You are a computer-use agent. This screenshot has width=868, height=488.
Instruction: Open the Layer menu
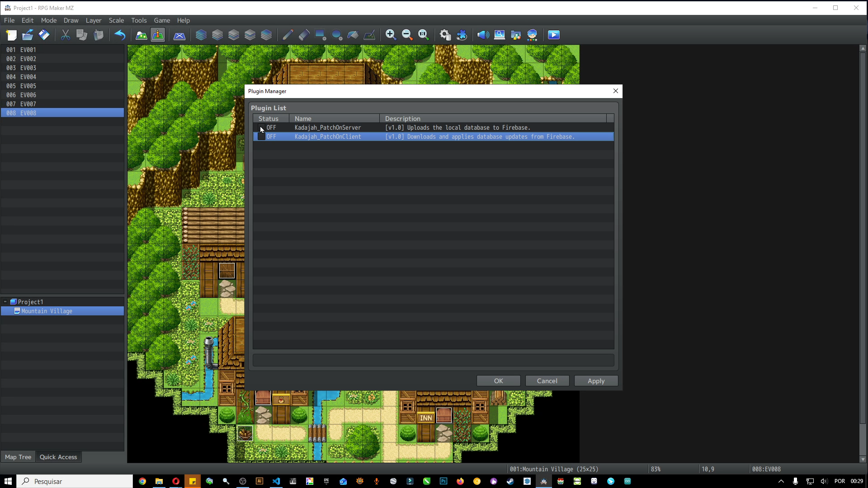click(x=94, y=20)
